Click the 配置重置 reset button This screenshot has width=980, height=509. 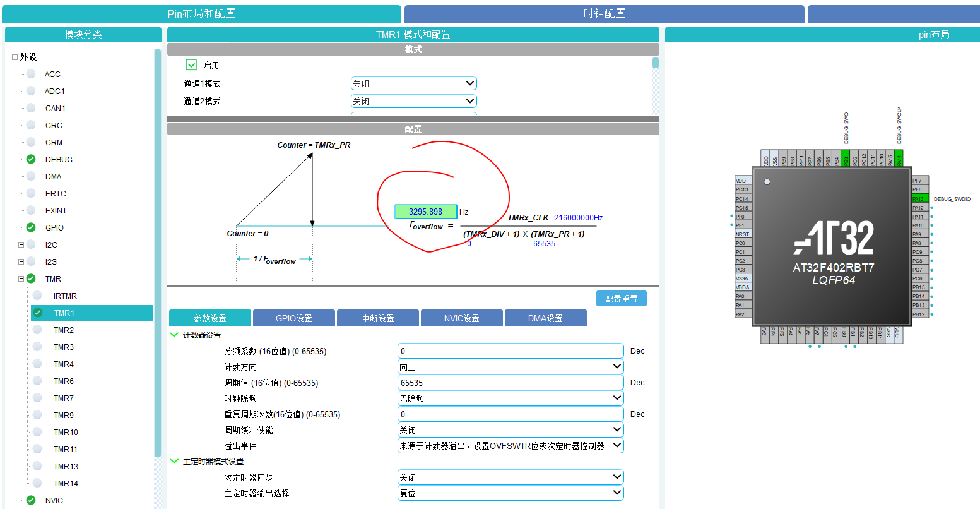click(621, 298)
